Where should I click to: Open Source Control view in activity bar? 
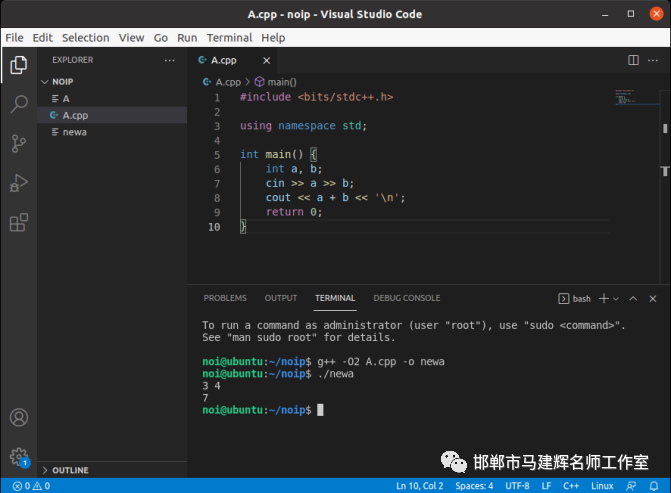pos(18,144)
